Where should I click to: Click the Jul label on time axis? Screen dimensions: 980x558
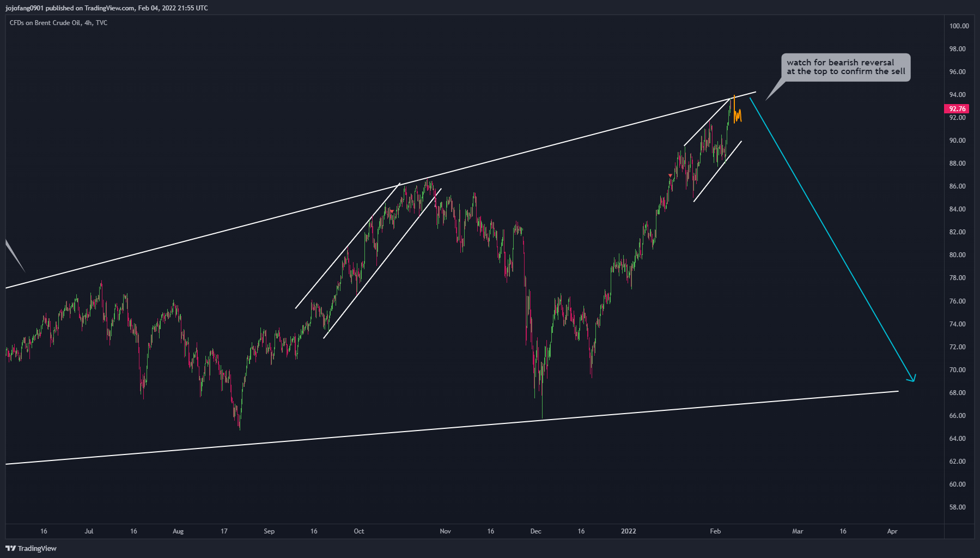(89, 531)
